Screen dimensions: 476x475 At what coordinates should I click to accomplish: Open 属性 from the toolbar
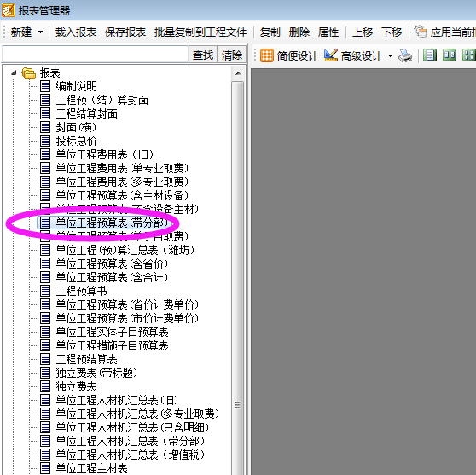click(328, 32)
